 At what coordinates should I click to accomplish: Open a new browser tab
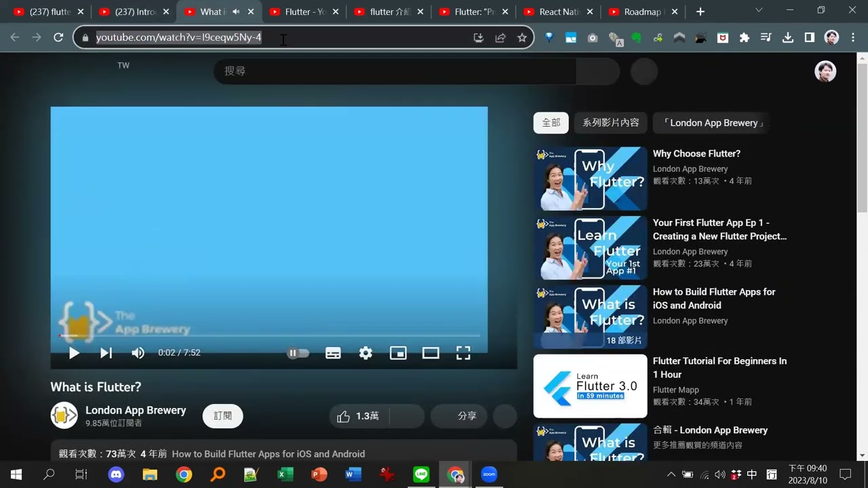[701, 12]
